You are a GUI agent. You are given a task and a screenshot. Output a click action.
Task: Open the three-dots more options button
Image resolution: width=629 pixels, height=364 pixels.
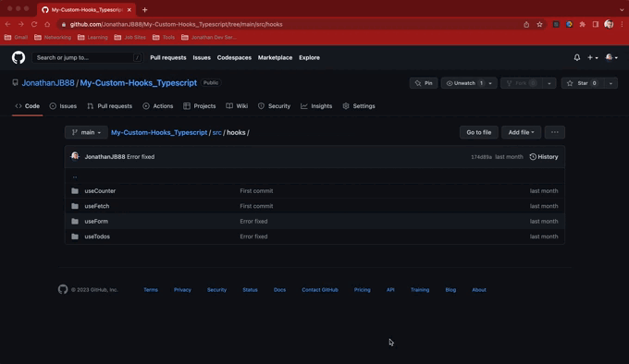555,132
